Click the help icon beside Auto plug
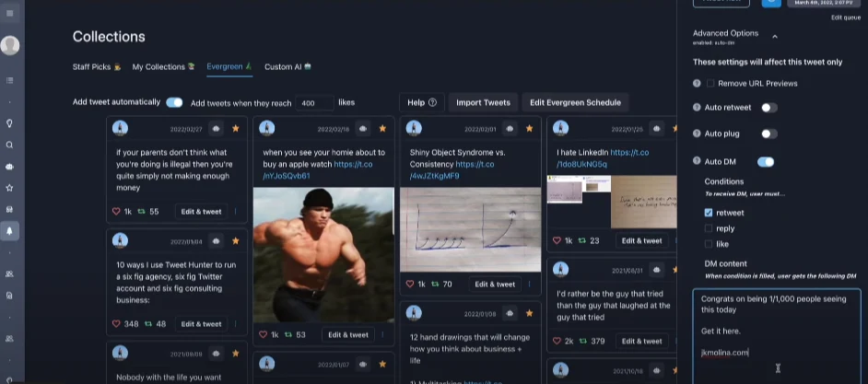 click(x=697, y=134)
